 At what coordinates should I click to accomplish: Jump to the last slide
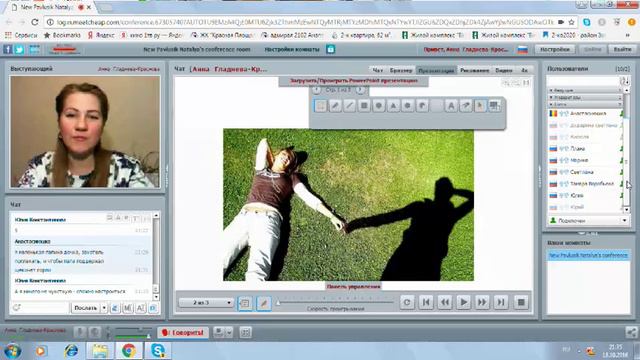point(501,302)
